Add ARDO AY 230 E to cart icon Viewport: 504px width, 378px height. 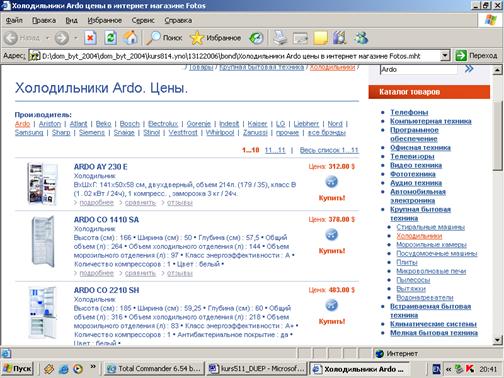pyautogui.click(x=331, y=182)
